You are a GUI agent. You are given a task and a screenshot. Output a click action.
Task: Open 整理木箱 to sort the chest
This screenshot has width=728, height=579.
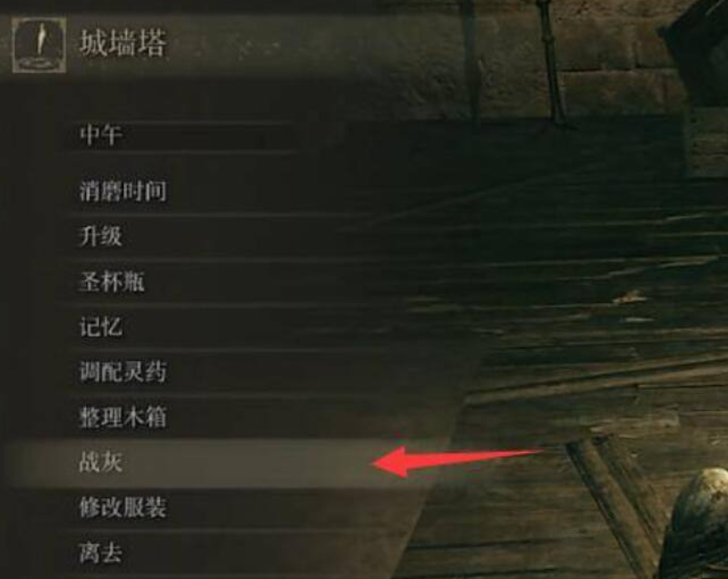pyautogui.click(x=123, y=417)
